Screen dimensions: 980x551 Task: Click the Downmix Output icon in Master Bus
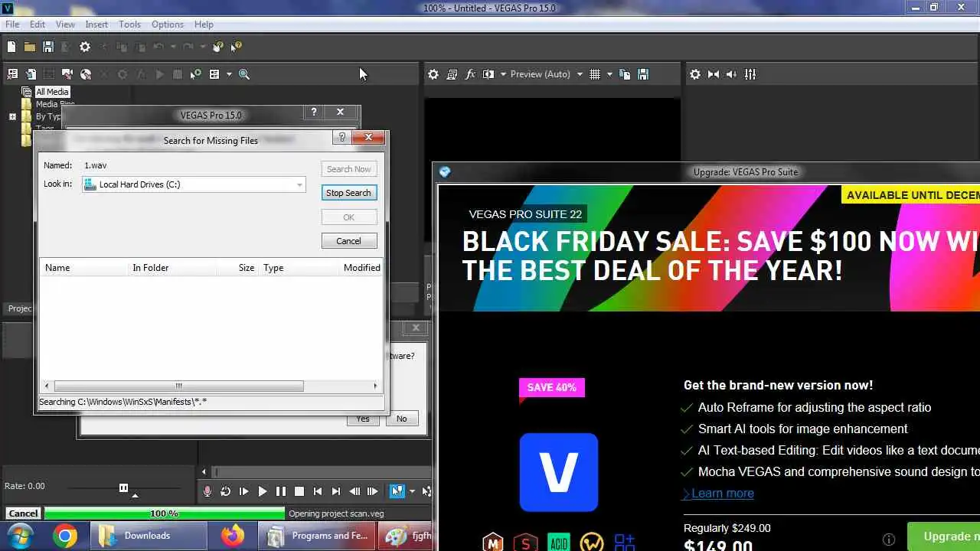(714, 74)
